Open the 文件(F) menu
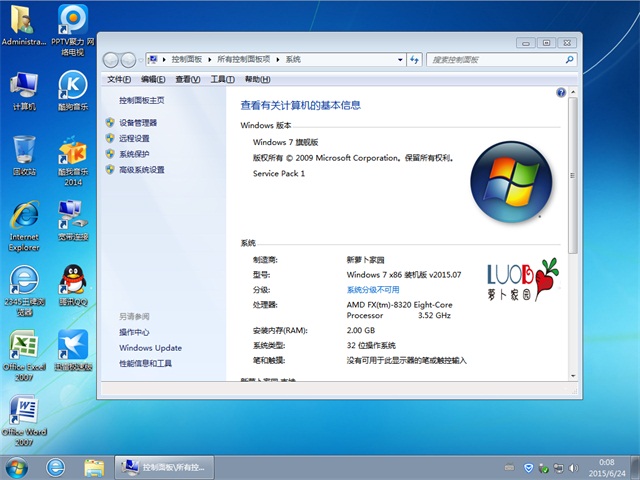Image resolution: width=640 pixels, height=480 pixels. coord(119,79)
